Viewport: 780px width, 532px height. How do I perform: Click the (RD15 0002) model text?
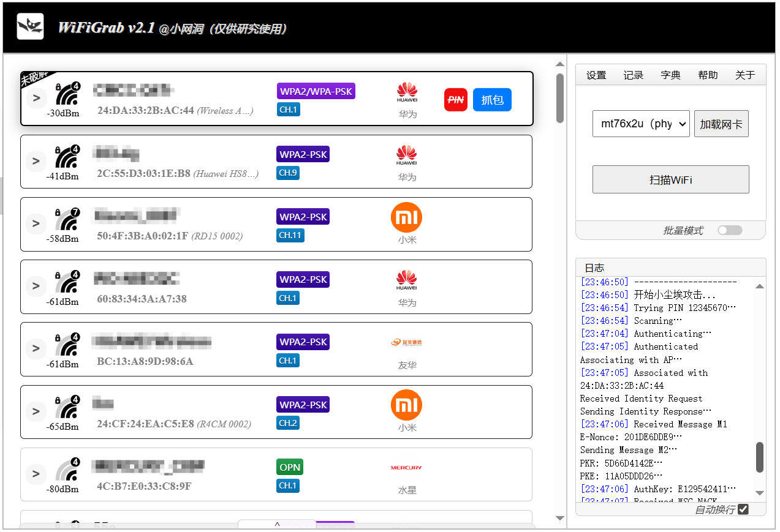217,236
